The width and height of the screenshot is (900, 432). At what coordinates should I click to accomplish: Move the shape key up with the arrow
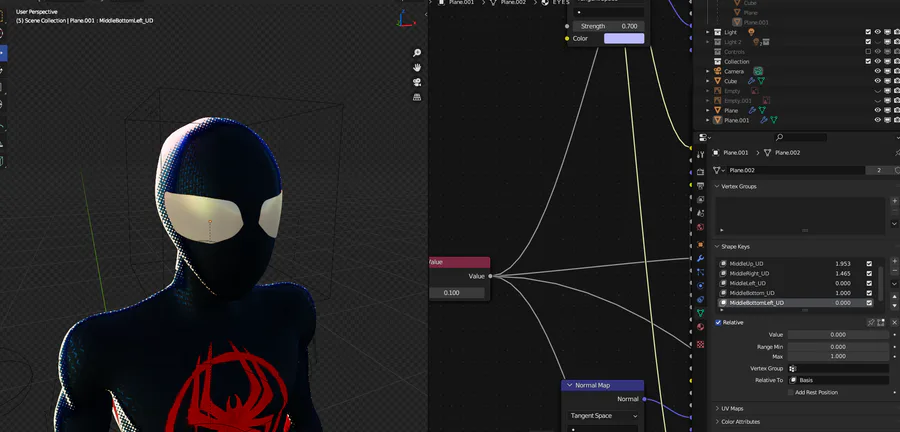coord(894,296)
